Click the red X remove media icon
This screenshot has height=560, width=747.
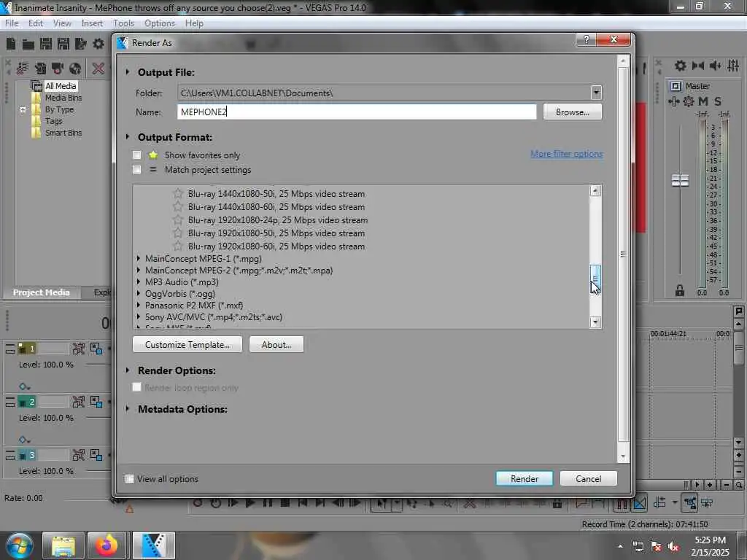98,69
